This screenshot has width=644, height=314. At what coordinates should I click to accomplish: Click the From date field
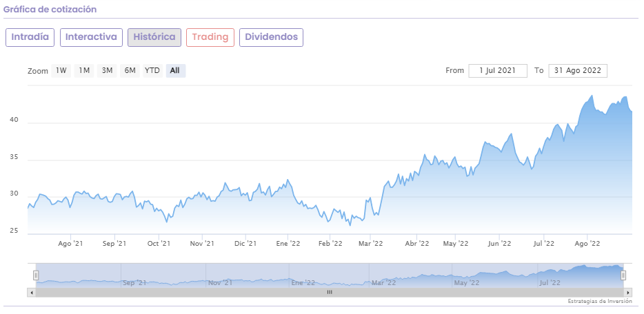[497, 70]
